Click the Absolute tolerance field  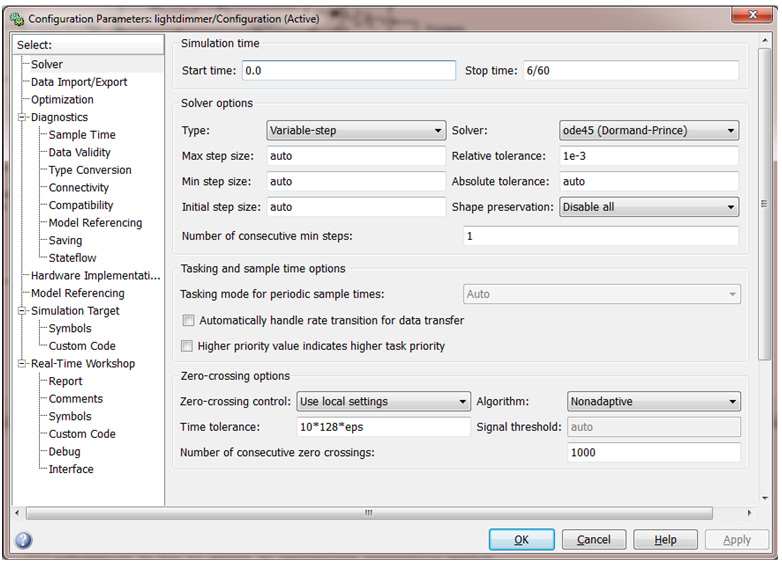point(649,182)
